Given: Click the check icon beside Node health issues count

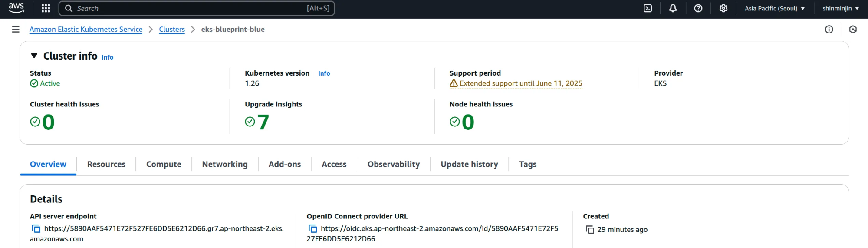Looking at the screenshot, I should pyautogui.click(x=454, y=122).
